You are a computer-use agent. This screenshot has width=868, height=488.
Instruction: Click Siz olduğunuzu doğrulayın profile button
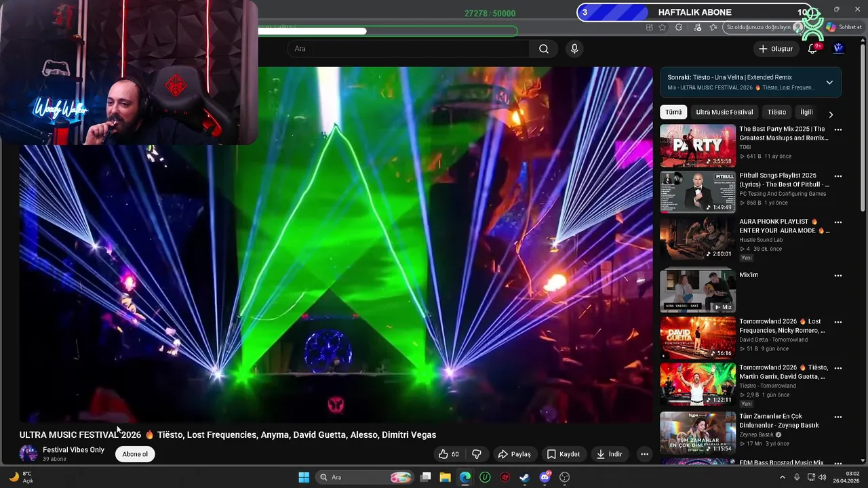(x=764, y=27)
